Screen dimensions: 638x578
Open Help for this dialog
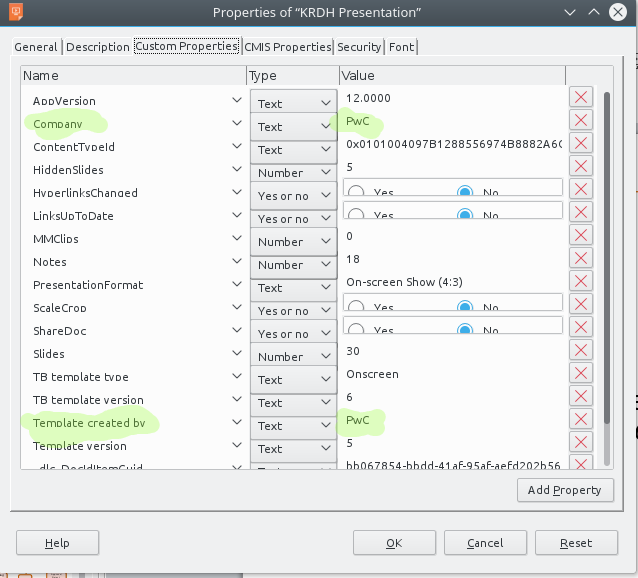coord(57,543)
